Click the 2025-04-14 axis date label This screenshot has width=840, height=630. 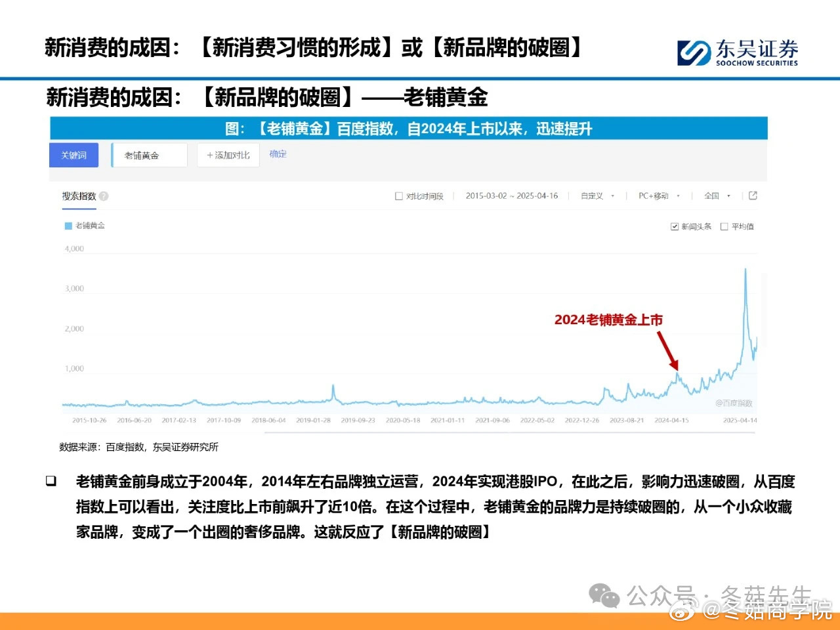click(x=740, y=420)
